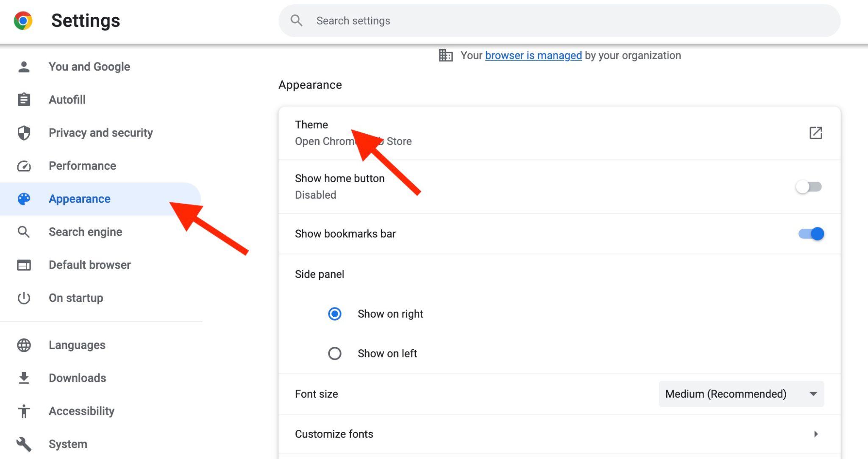Screen dimensions: 868x459
Task: Open the Font size dropdown
Action: click(x=741, y=394)
